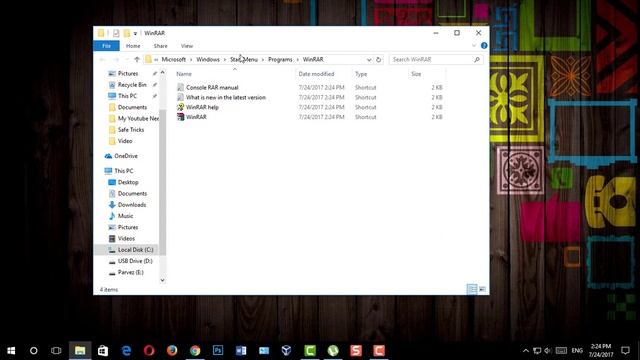This screenshot has height=360, width=640.
Task: Open pinned Pictures in Quick access
Action: coord(128,73)
